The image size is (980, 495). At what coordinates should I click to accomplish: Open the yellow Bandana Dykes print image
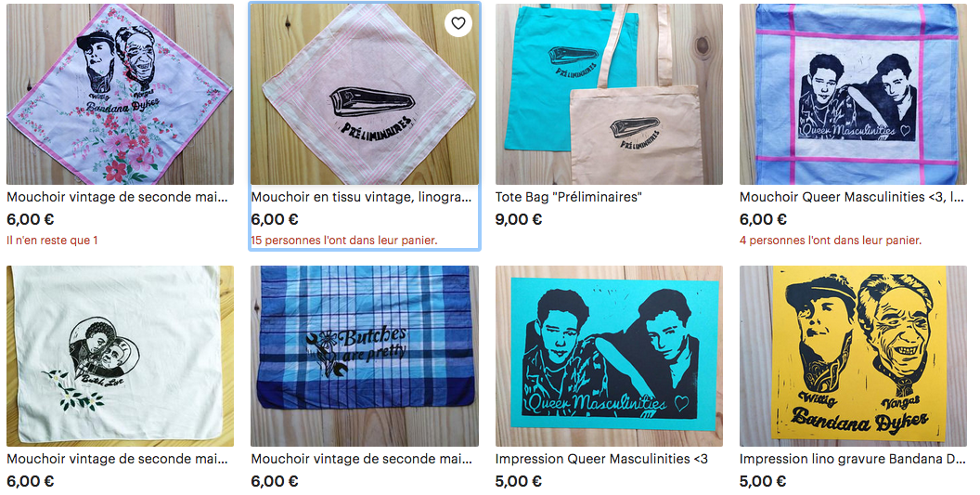click(x=853, y=356)
